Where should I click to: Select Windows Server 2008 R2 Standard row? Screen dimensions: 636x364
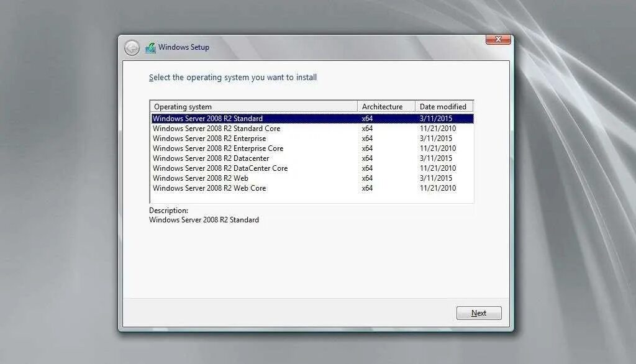click(x=312, y=119)
